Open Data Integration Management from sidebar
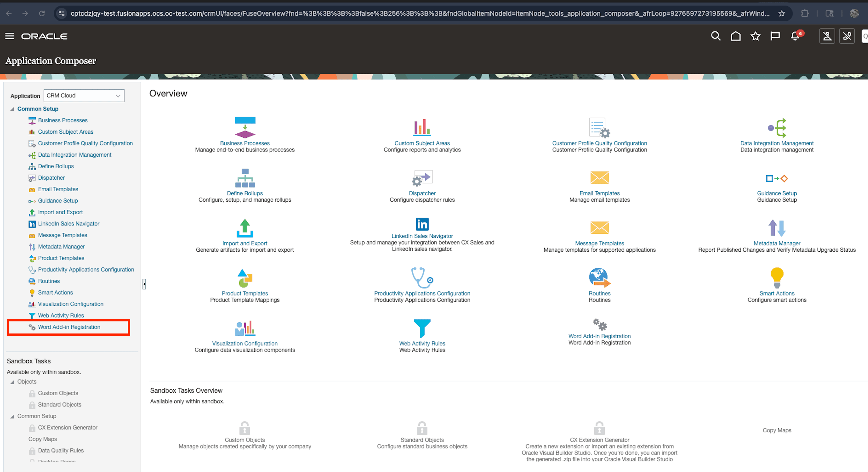Screen dimensions: 868x472 [75, 155]
